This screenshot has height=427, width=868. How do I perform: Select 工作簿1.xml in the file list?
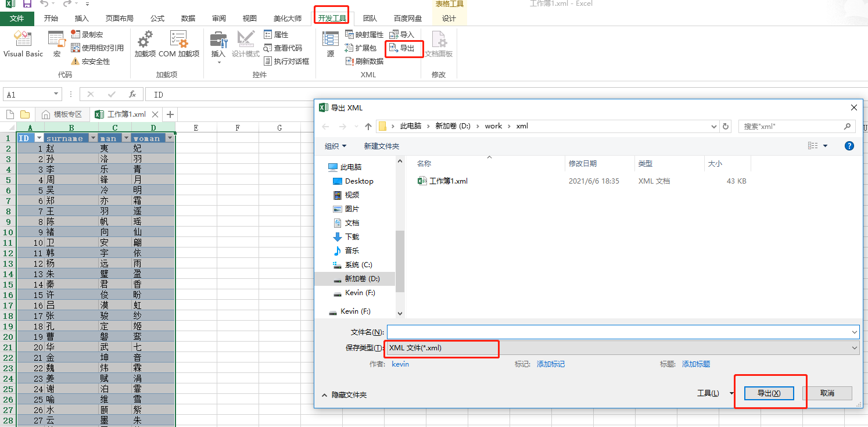[443, 181]
